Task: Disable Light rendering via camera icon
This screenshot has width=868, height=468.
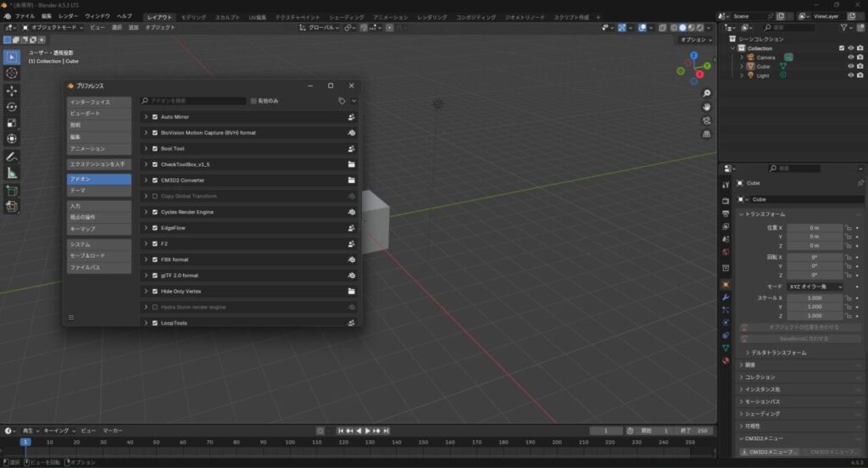Action: click(860, 75)
